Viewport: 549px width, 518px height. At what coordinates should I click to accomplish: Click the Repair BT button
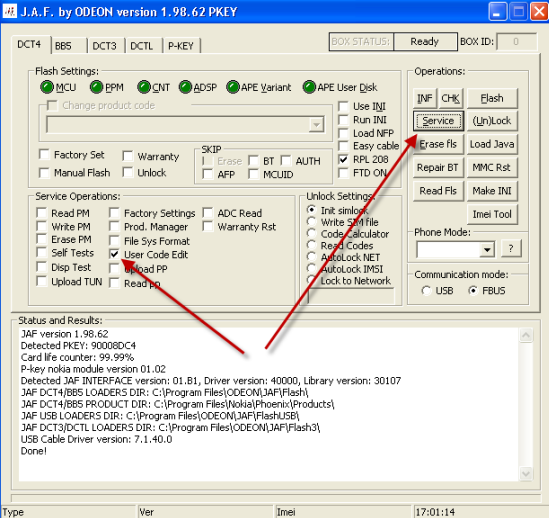(438, 167)
